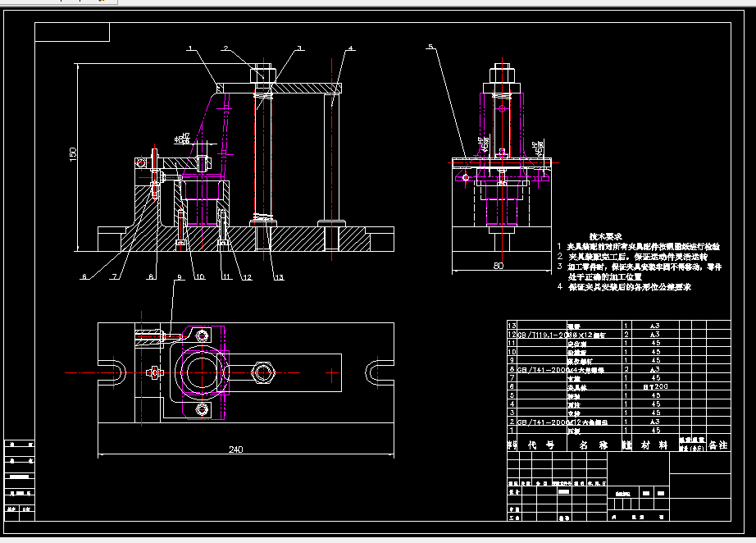Click balloon label 7 below the front view

[x=115, y=276]
